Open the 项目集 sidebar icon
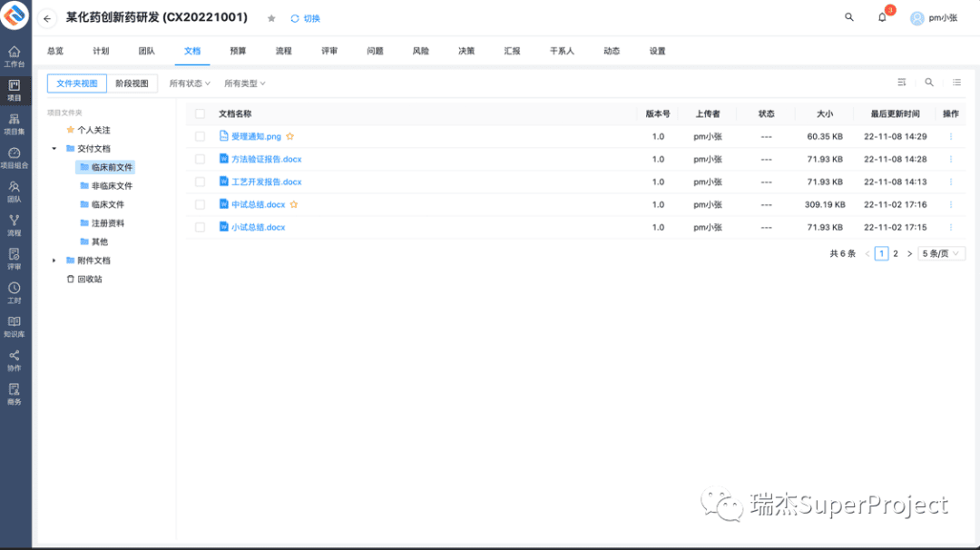980x550 pixels. coord(15,124)
